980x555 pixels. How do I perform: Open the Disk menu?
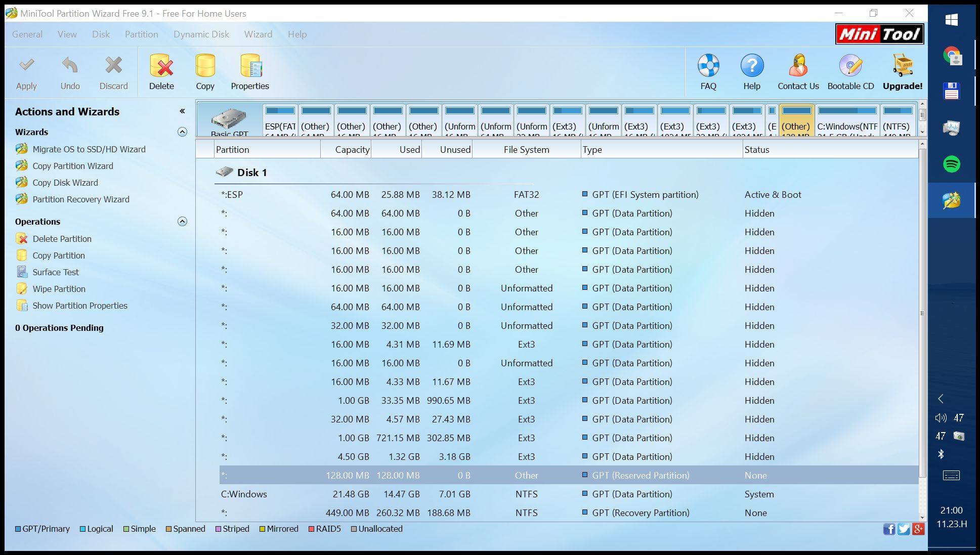coord(101,34)
